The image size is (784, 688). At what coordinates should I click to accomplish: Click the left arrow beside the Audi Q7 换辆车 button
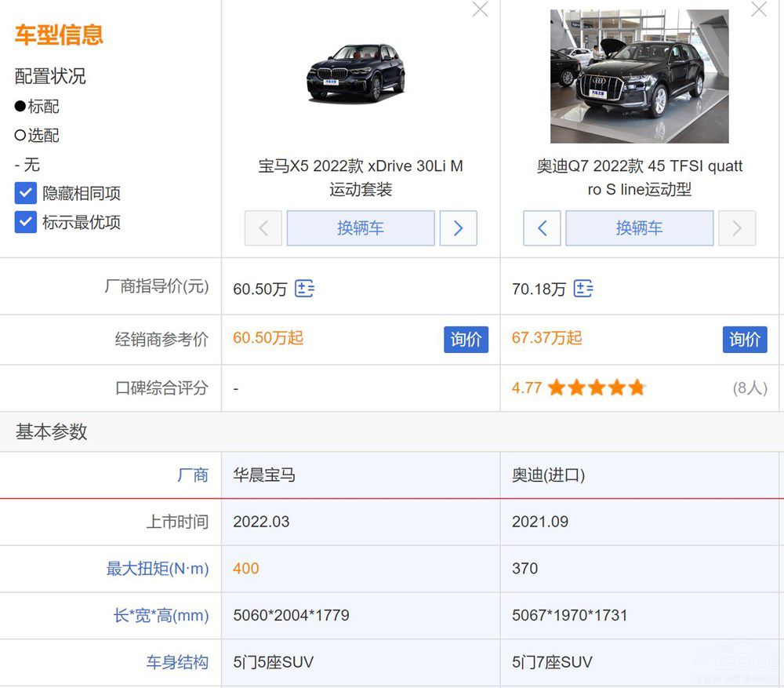pos(542,228)
